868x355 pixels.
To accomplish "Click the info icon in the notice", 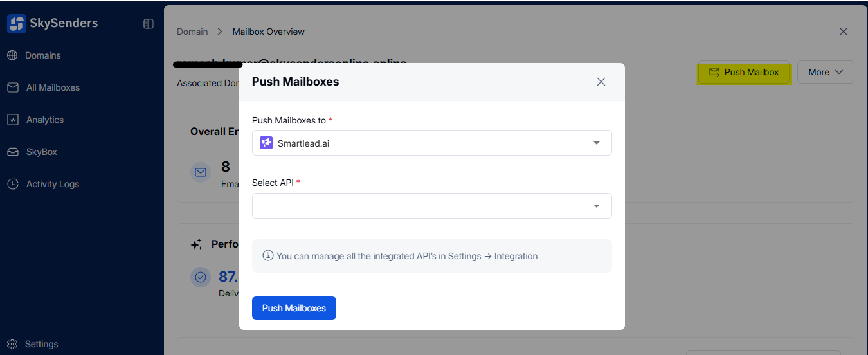I will [268, 255].
